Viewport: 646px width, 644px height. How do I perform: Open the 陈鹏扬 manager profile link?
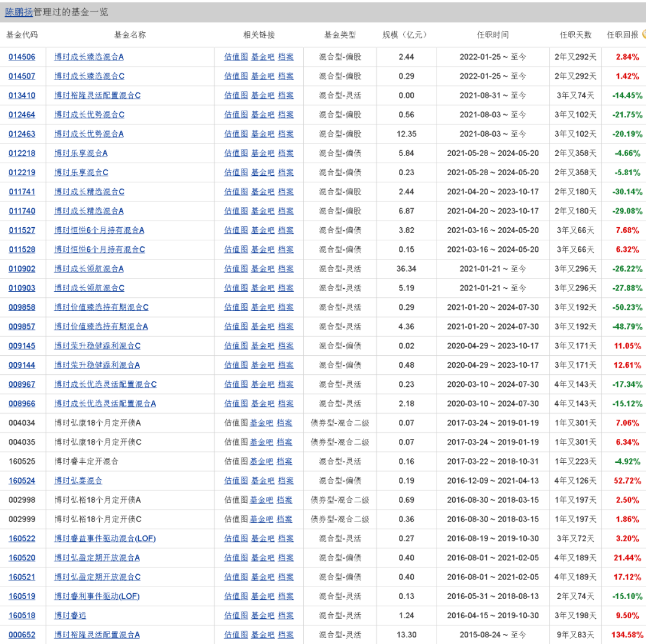tap(19, 12)
